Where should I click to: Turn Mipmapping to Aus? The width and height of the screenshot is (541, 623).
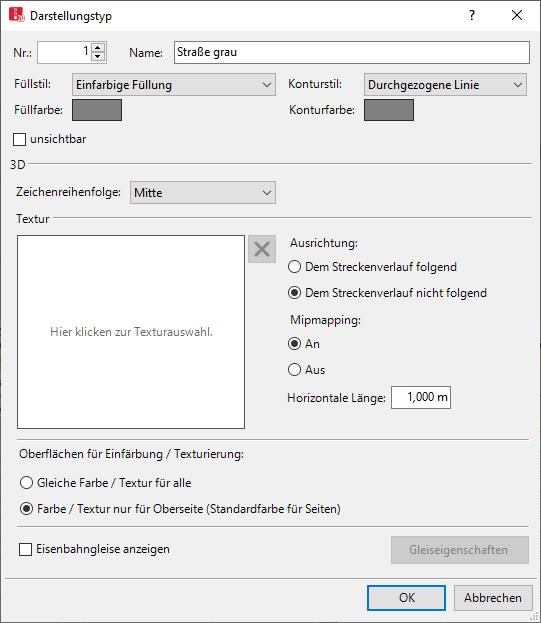(294, 370)
